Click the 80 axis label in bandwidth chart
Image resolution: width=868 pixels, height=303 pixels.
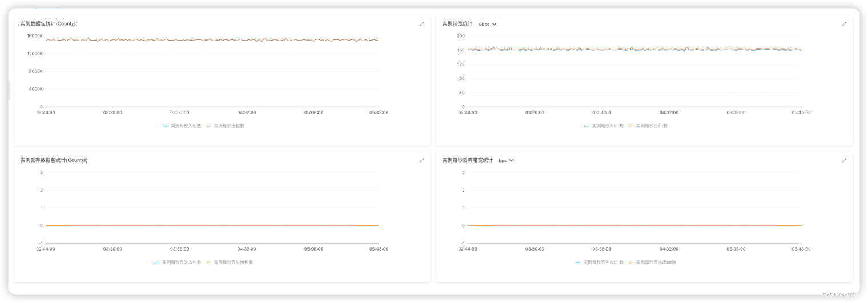point(462,78)
